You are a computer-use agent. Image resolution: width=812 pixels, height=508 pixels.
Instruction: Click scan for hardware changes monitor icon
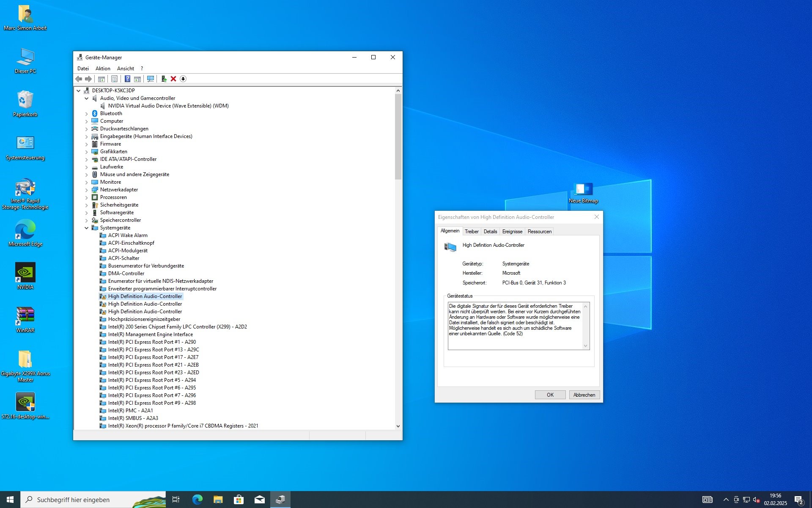pyautogui.click(x=150, y=79)
